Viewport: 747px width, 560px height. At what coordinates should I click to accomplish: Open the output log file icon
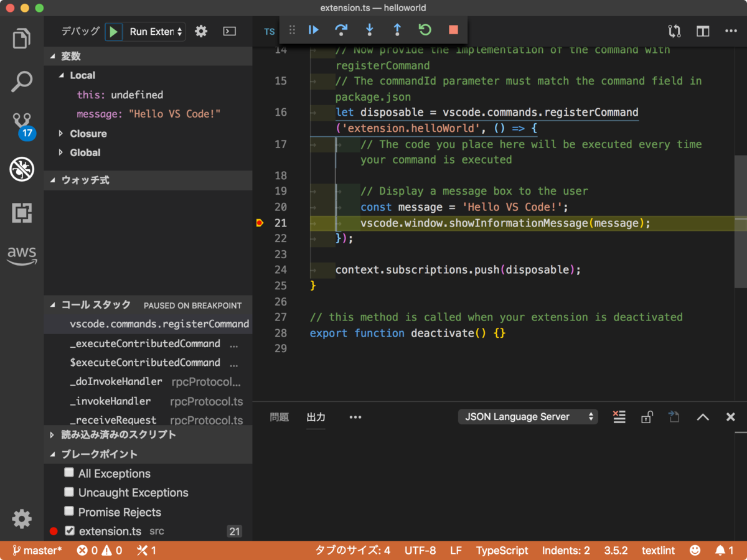pos(674,417)
